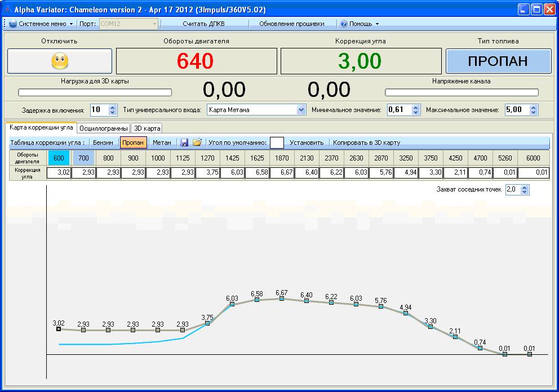Image resolution: width=559 pixels, height=392 pixels.
Task: Click the Угол по умолчанию input box
Action: pyautogui.click(x=277, y=143)
